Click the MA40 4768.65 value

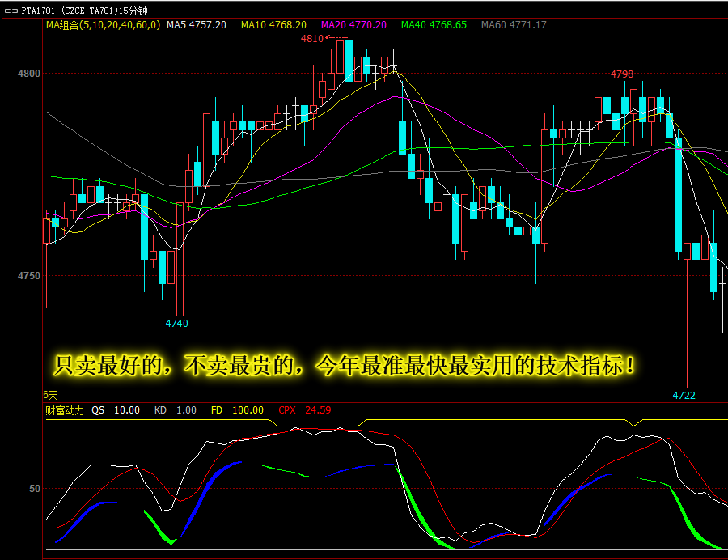pos(434,25)
